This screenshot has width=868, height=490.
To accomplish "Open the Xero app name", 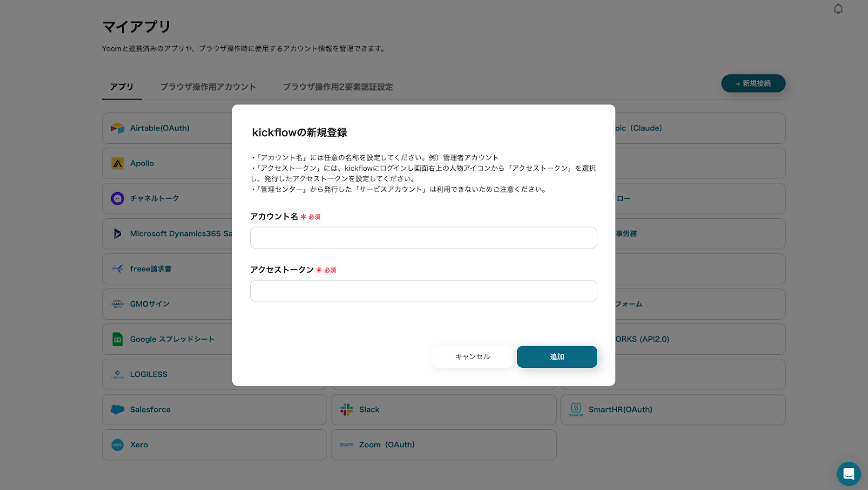I will (x=139, y=445).
